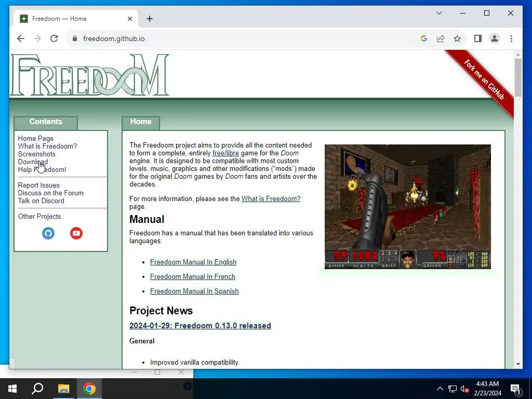Screen dimensions: 532x399
Task: Open Chrome's three-dot menu
Action: pyautogui.click(x=511, y=38)
